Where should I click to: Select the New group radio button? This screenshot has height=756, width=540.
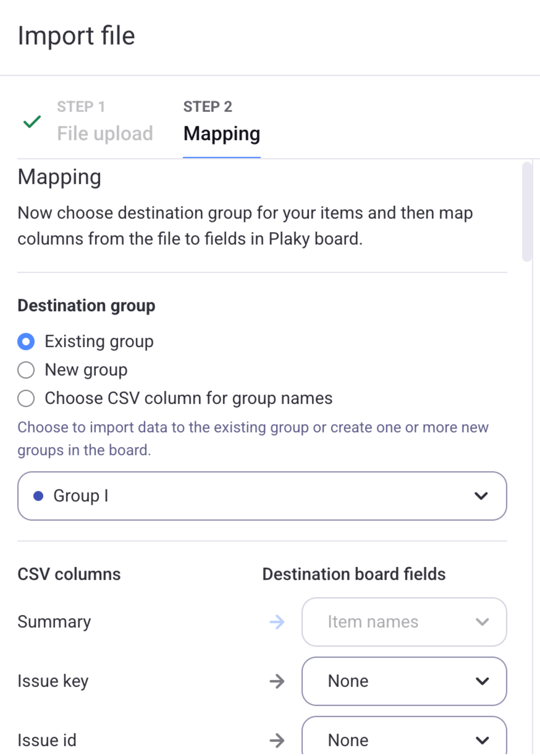(x=26, y=370)
